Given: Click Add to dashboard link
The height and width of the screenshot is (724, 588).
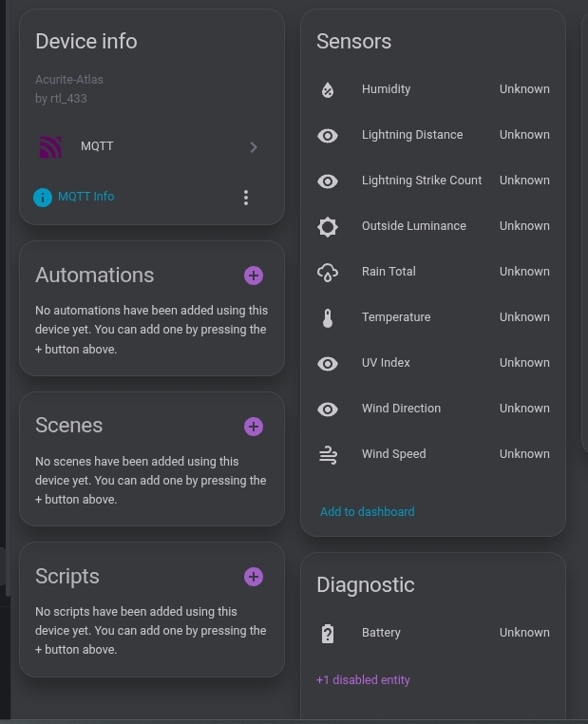Looking at the screenshot, I should coord(368,512).
